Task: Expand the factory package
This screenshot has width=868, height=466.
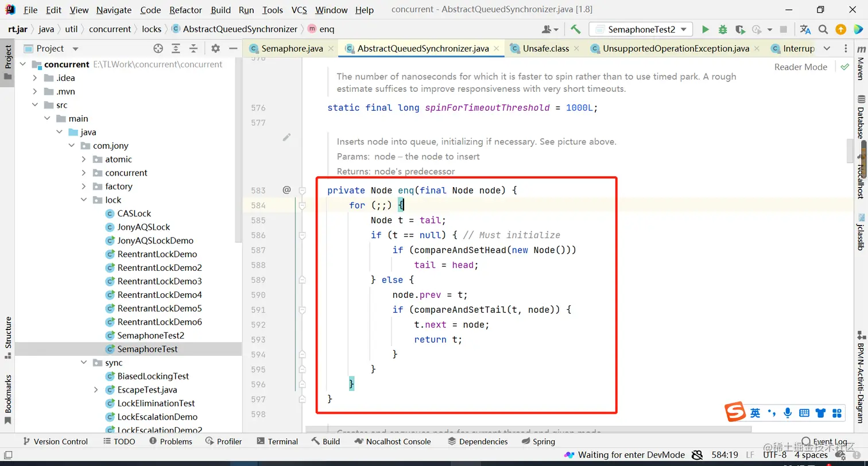Action: [84, 187]
